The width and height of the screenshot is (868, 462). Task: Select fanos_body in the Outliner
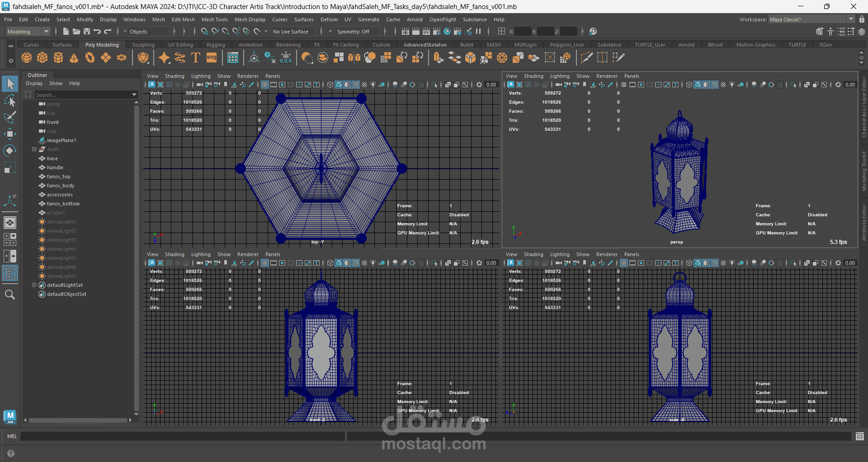coord(61,186)
